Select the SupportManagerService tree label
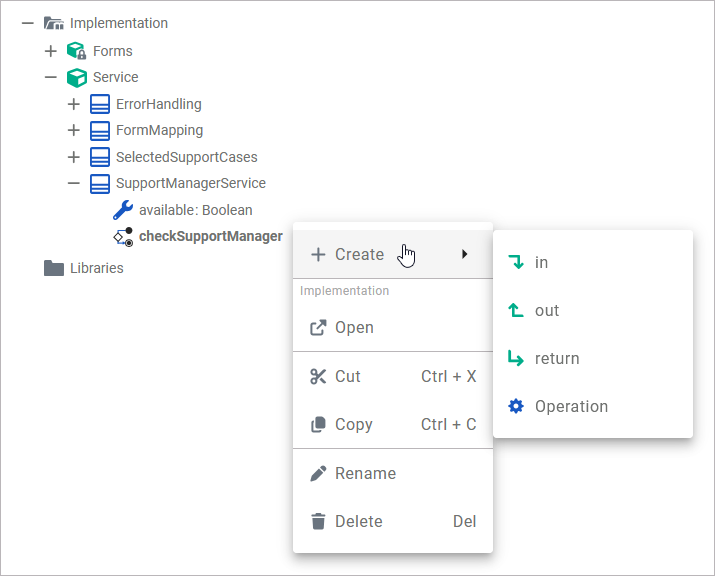Viewport: 715px width, 576px height. point(190,183)
